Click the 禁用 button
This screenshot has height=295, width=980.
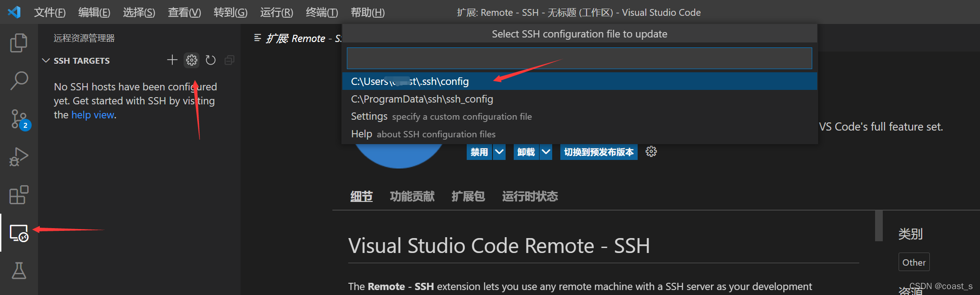click(x=479, y=152)
